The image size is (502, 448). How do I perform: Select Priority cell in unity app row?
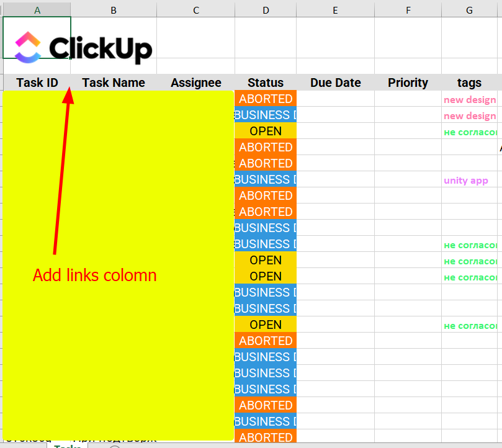click(x=408, y=179)
